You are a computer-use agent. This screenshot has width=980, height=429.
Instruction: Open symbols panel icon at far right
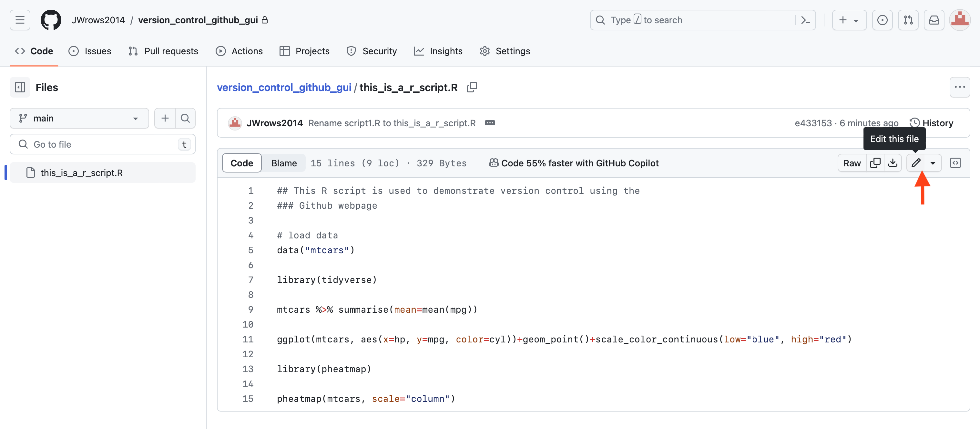coord(955,163)
